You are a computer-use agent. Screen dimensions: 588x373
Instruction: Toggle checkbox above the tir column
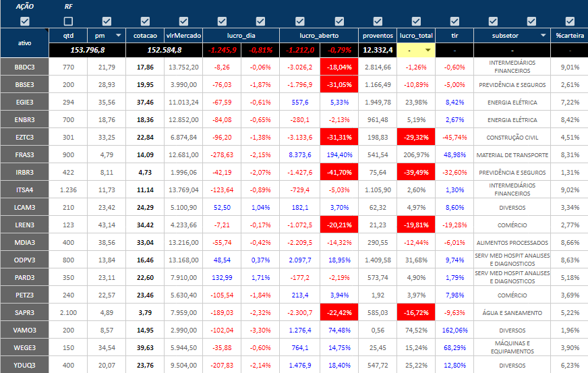(454, 22)
